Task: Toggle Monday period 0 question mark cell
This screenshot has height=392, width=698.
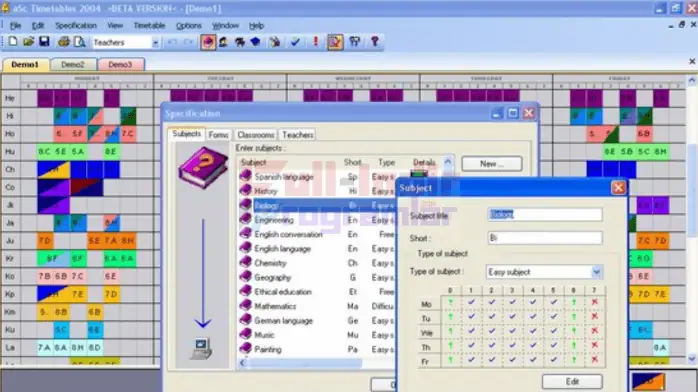Action: (x=450, y=303)
